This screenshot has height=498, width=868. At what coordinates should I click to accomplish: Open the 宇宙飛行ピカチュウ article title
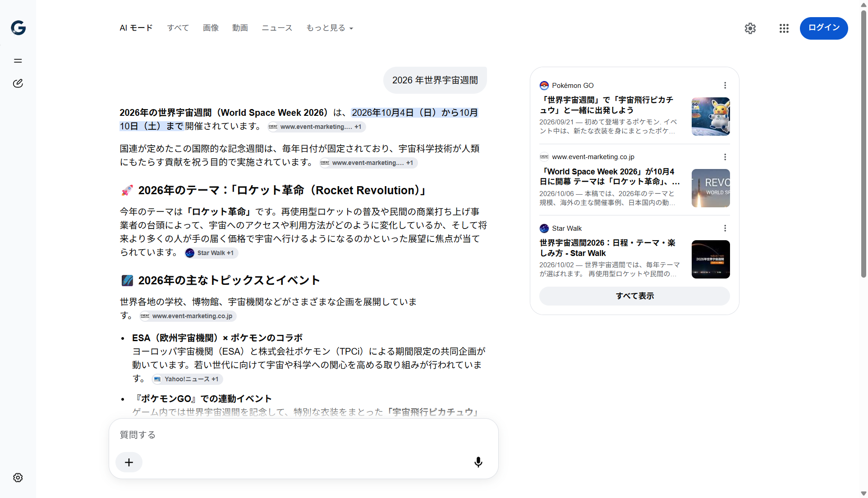click(x=607, y=105)
